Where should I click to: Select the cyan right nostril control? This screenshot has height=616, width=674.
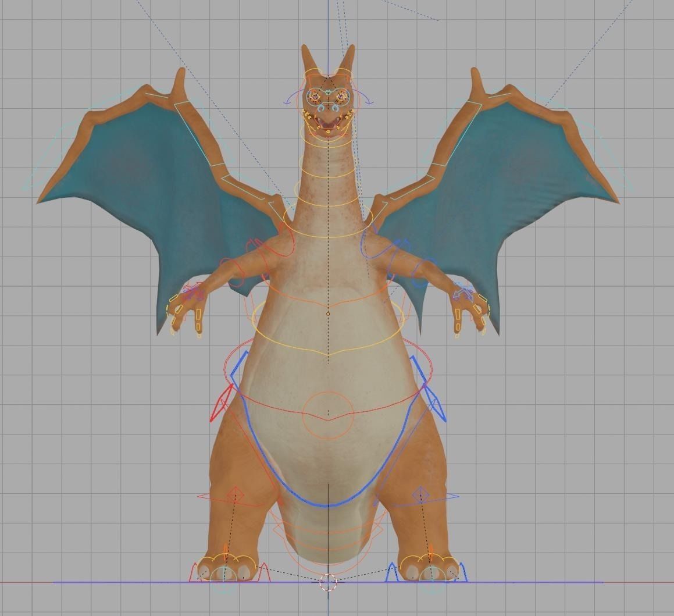click(x=336, y=109)
